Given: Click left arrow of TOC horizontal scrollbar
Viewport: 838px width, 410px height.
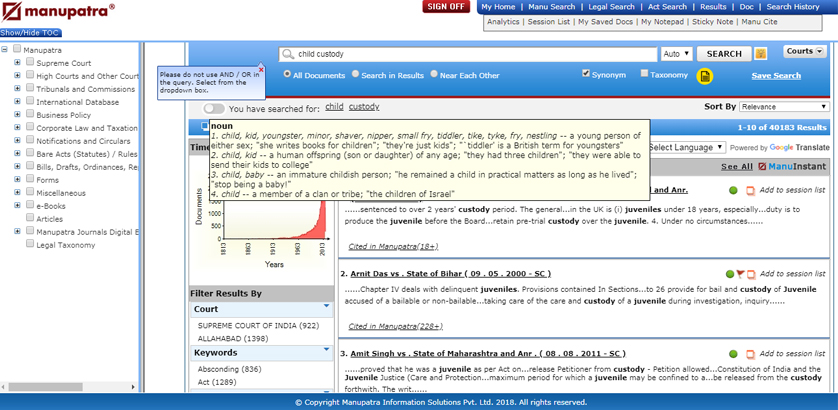Looking at the screenshot, I should point(4,386).
